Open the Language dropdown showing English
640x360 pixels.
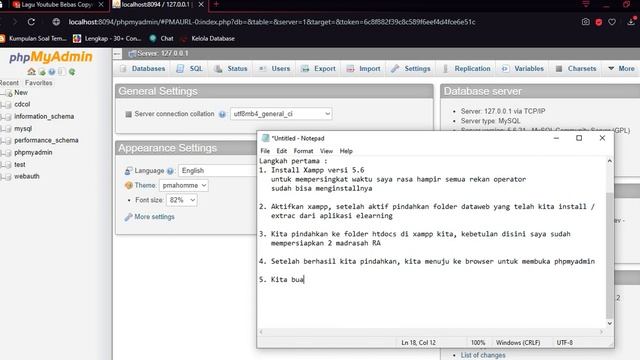(x=218, y=171)
